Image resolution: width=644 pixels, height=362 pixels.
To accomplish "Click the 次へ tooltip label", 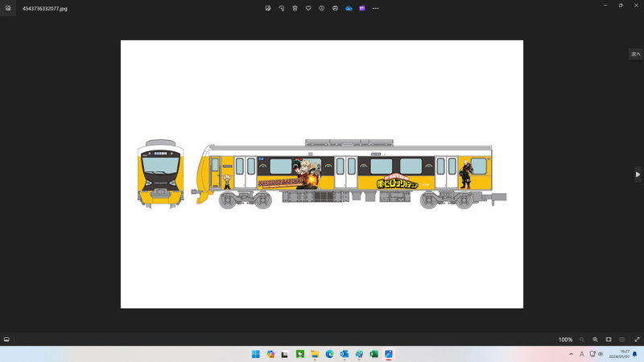I will tap(635, 54).
